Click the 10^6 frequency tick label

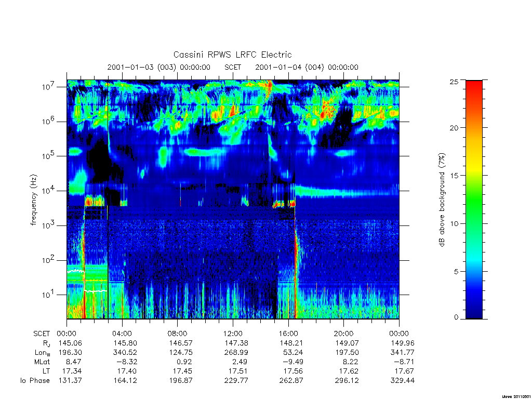pyautogui.click(x=49, y=122)
